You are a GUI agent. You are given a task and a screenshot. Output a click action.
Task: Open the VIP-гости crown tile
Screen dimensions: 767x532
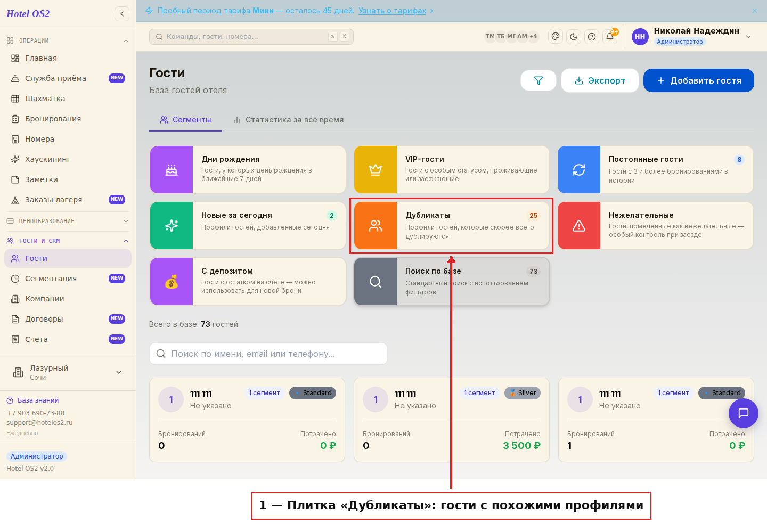tap(452, 170)
